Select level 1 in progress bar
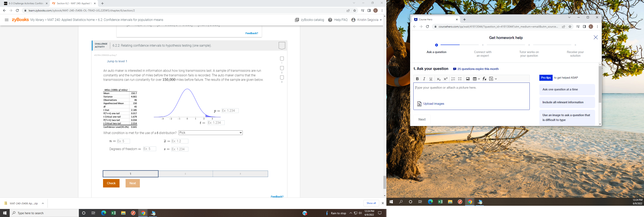The height and width of the screenshot is (217, 644). point(130,174)
